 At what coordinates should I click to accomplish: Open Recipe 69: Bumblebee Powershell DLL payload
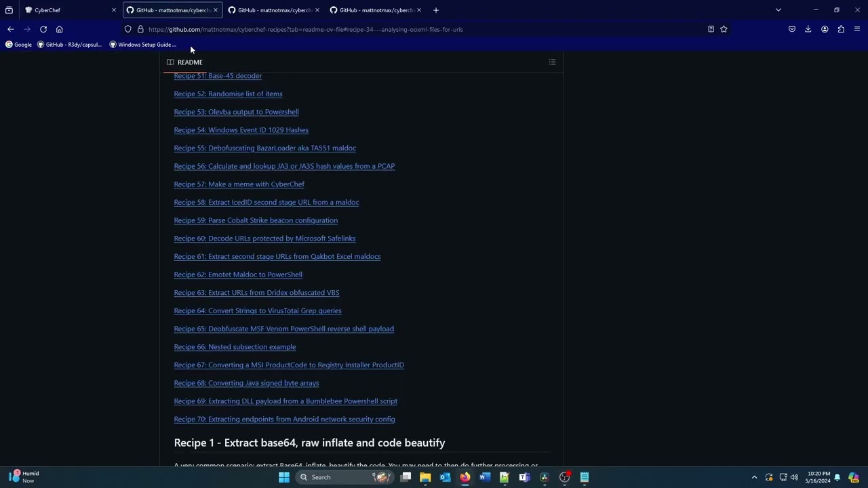pyautogui.click(x=285, y=401)
